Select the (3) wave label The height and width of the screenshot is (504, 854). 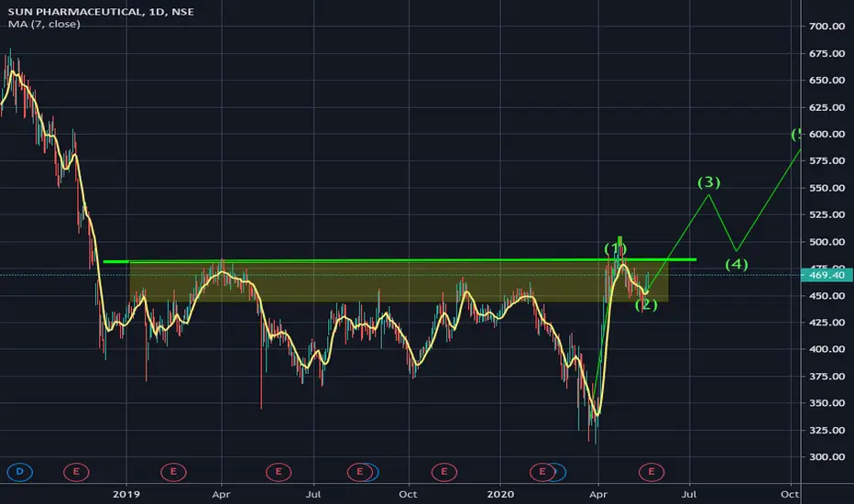tap(709, 182)
